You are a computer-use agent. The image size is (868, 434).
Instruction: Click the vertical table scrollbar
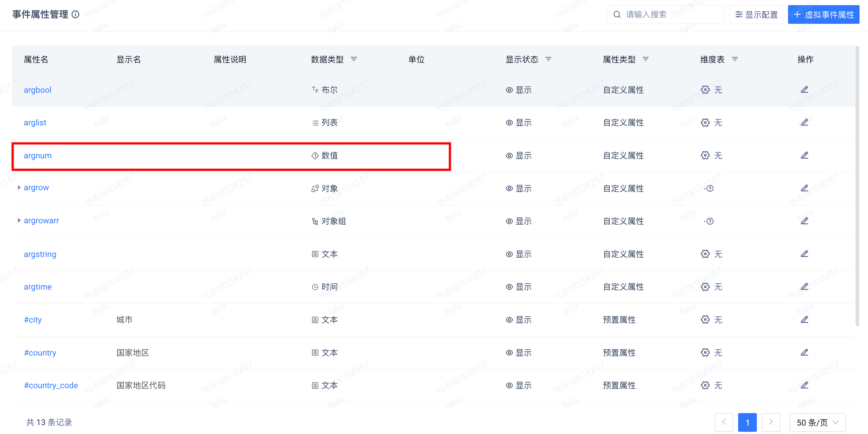(x=857, y=186)
